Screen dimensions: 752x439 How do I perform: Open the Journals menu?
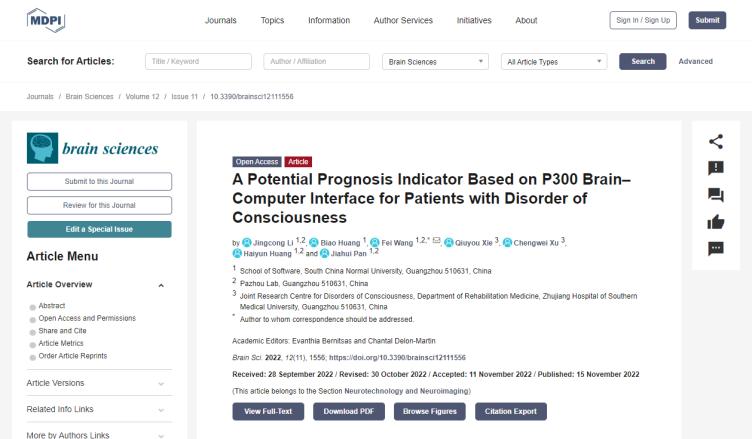(x=221, y=20)
